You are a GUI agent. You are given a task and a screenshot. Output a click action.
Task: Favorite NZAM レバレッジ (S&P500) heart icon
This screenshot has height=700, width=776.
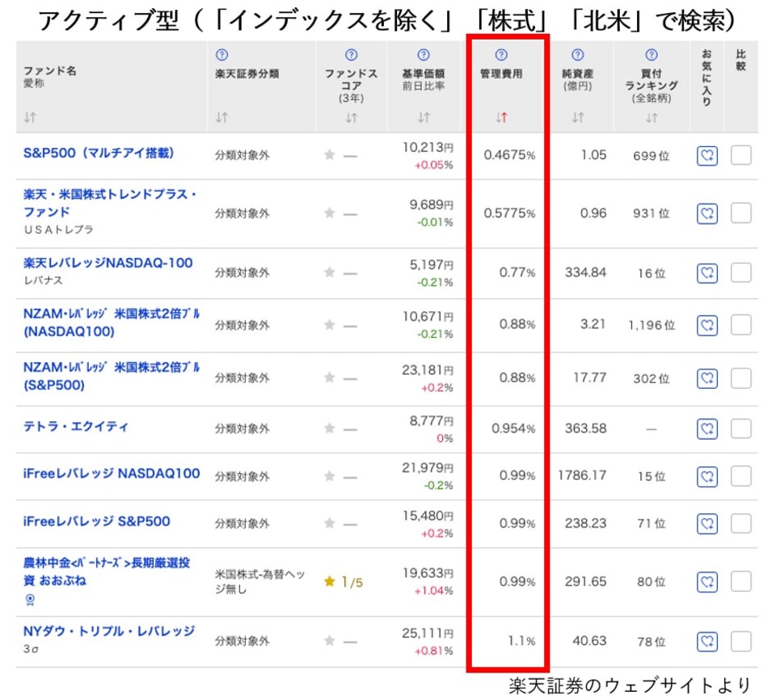pos(706,379)
